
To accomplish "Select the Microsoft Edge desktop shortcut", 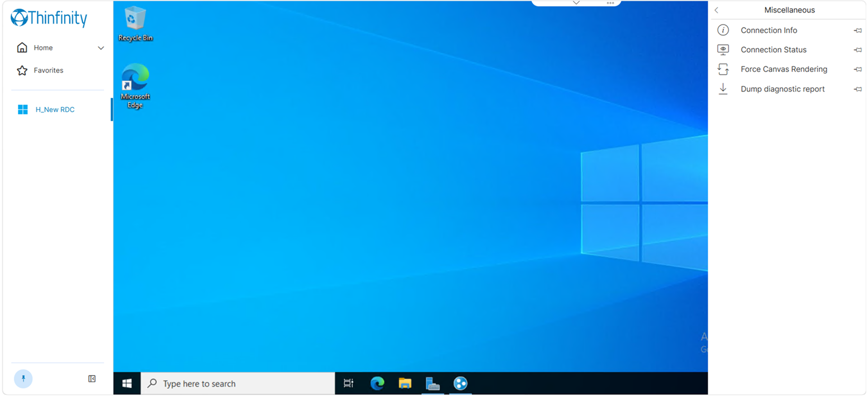I will (x=135, y=86).
